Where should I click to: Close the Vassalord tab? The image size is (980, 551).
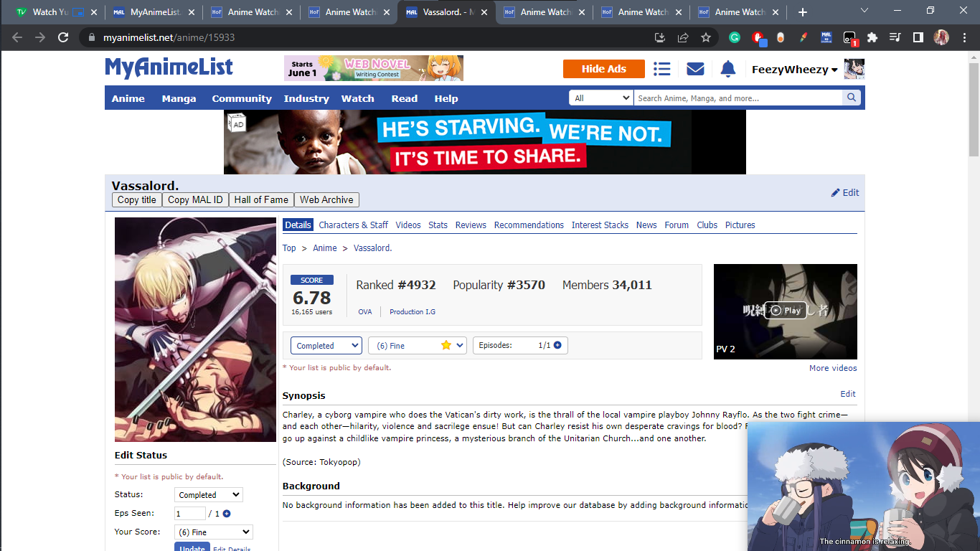point(484,12)
